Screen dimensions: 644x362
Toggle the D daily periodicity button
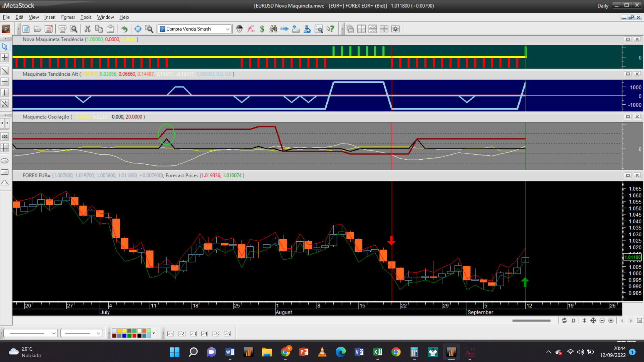pyautogui.click(x=573, y=321)
